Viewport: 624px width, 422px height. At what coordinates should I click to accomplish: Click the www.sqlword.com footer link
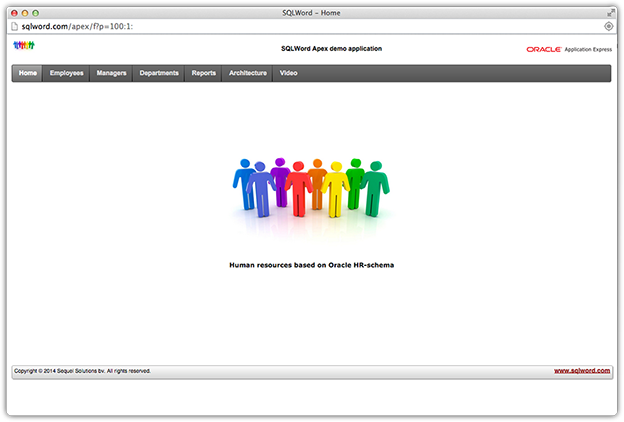(582, 371)
